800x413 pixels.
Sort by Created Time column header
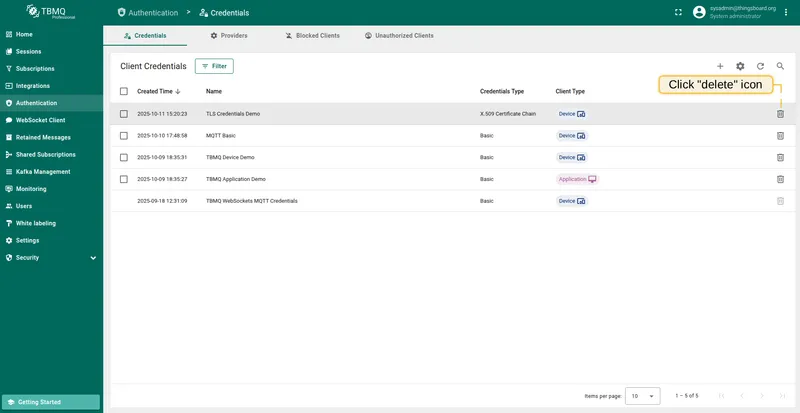pyautogui.click(x=155, y=91)
